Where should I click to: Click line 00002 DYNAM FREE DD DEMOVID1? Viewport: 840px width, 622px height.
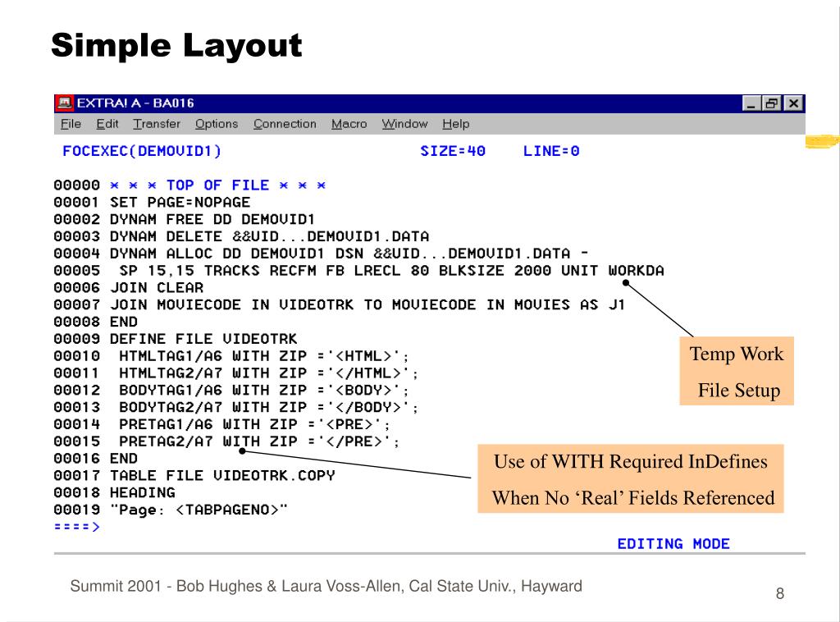click(x=184, y=220)
